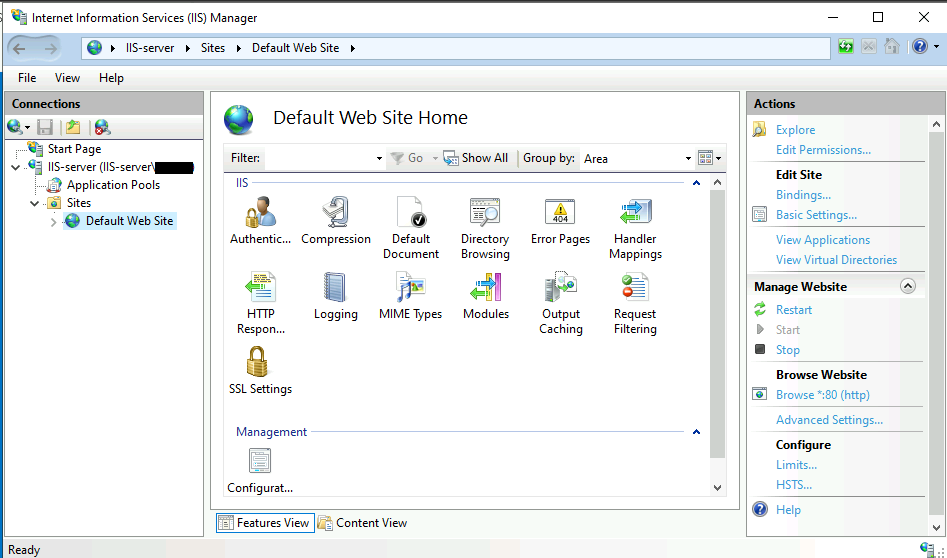
Task: Open the Request Filtering feature
Action: (635, 289)
